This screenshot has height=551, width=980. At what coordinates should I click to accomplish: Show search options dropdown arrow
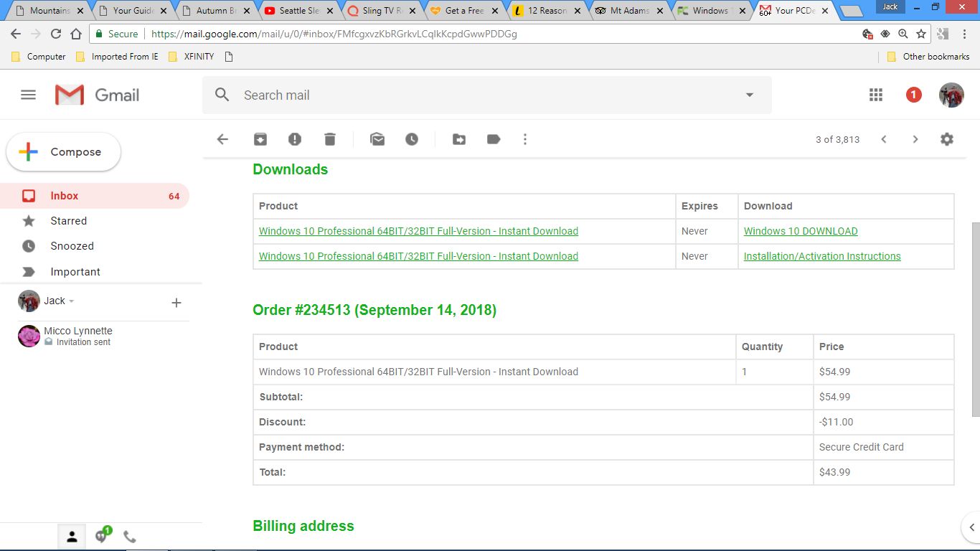750,95
